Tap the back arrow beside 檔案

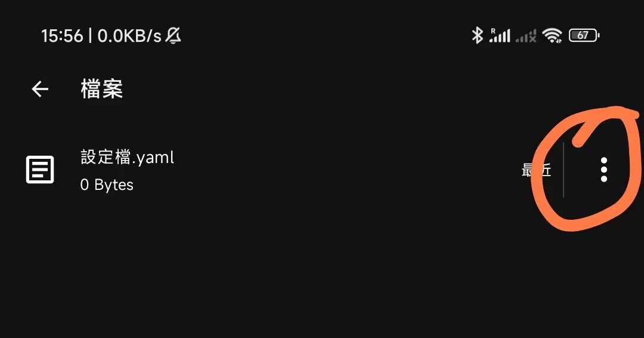(40, 90)
